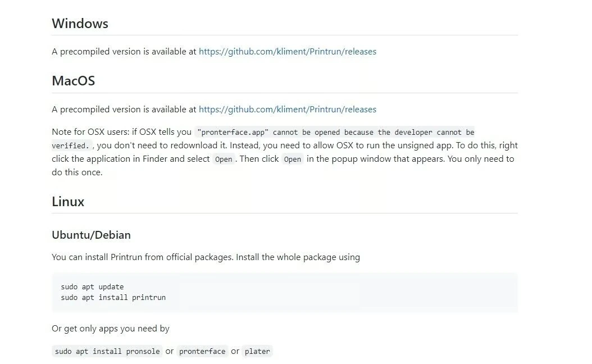Click the "plater" inline code snippet
Image resolution: width=592 pixels, height=364 pixels.
coord(257,352)
